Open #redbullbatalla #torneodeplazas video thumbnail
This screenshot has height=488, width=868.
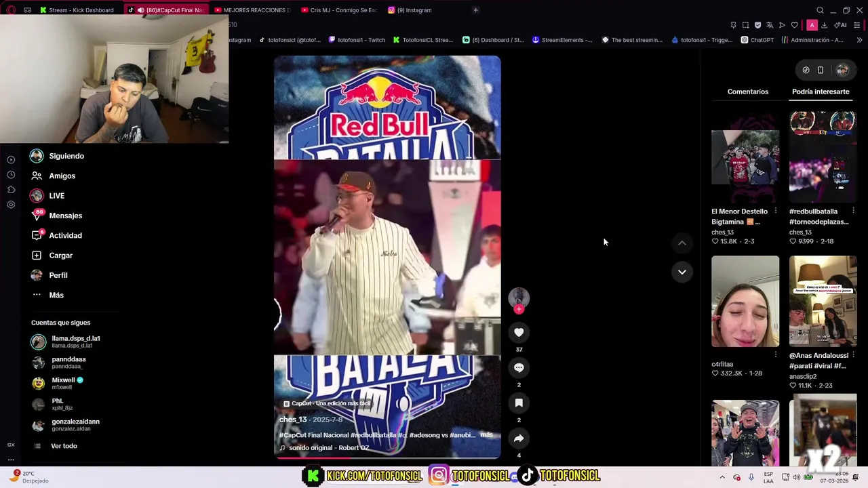click(823, 157)
